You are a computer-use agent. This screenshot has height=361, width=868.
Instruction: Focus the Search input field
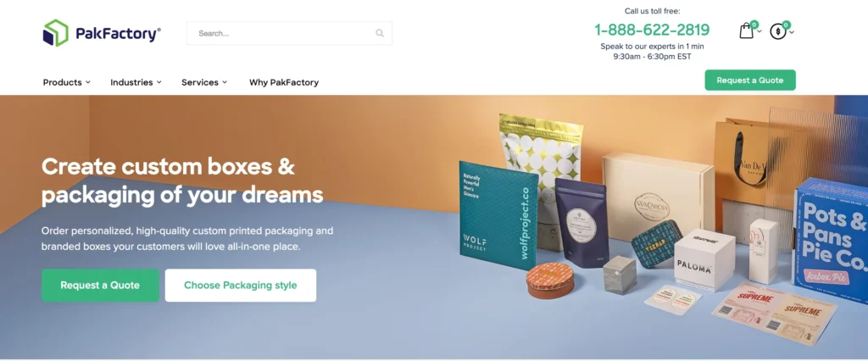tap(289, 33)
